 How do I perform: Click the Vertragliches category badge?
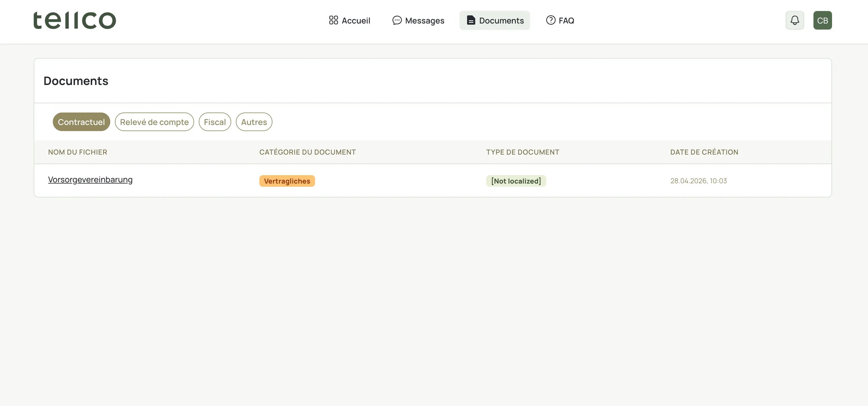tap(287, 181)
